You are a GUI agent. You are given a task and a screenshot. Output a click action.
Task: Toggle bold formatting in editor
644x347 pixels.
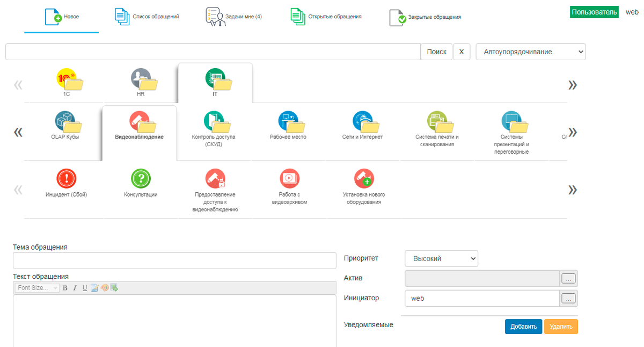pos(65,288)
